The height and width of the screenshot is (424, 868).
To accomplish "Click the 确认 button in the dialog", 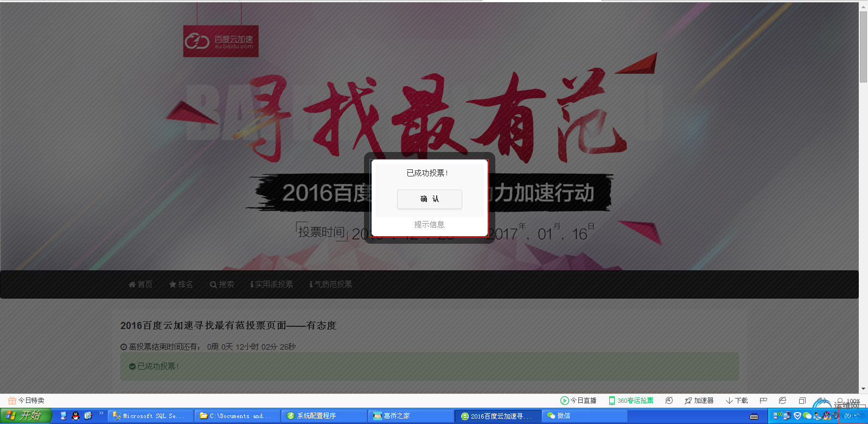I will pos(430,199).
